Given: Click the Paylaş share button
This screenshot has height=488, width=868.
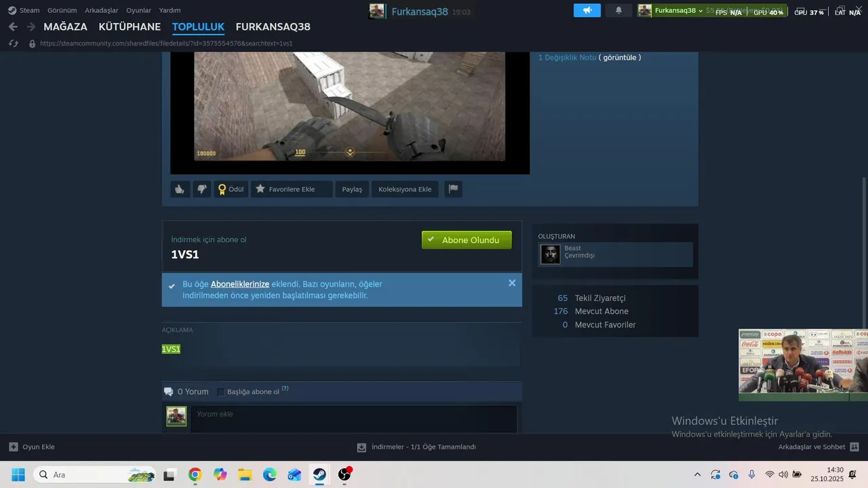Looking at the screenshot, I should coord(352,189).
